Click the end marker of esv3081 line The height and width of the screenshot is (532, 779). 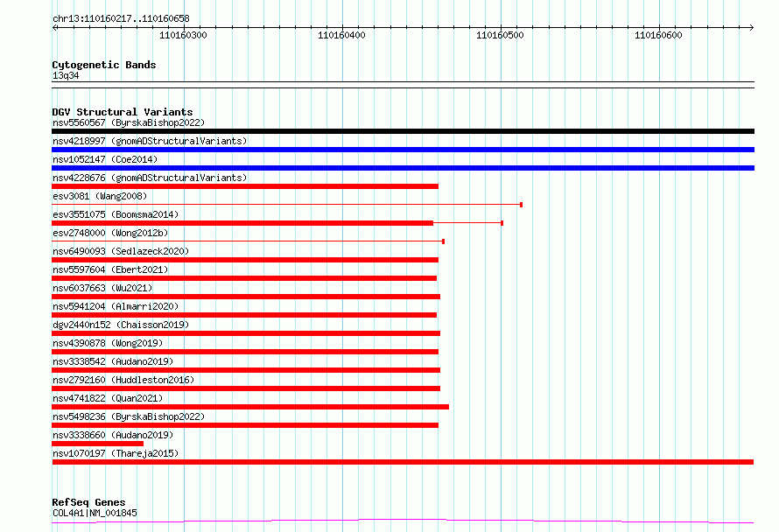click(521, 205)
